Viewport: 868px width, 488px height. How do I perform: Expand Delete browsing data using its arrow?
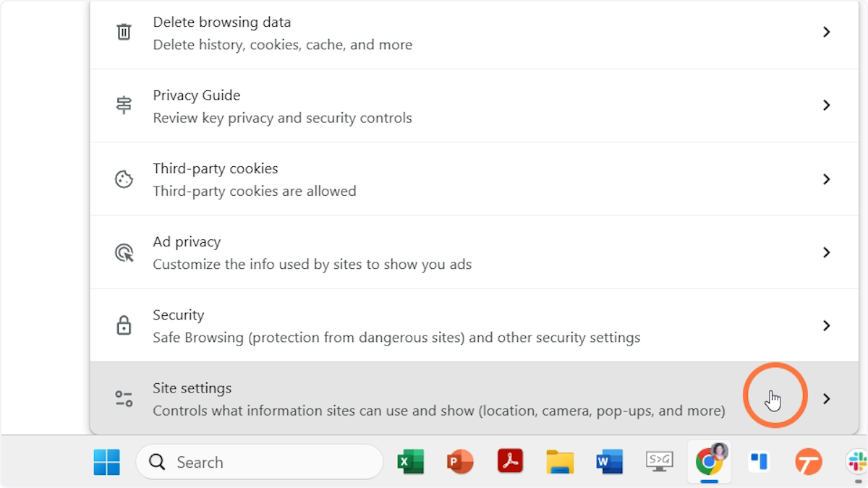[826, 33]
